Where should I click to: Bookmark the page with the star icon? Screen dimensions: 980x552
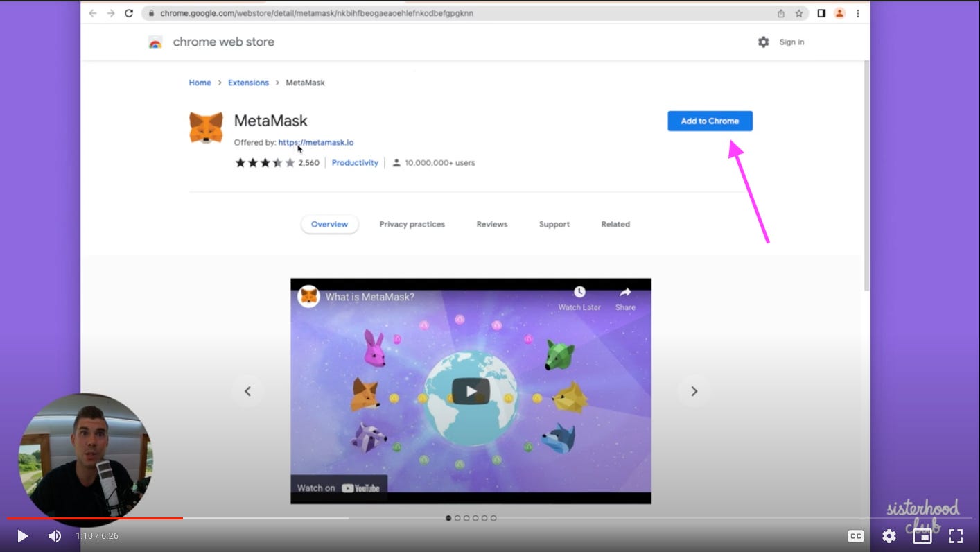point(799,13)
